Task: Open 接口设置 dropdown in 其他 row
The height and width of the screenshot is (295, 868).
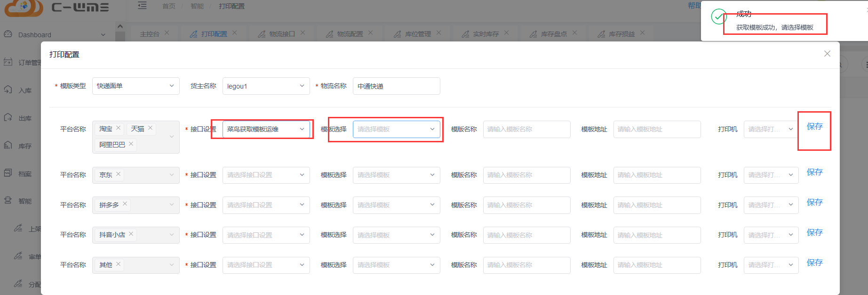Action: (x=266, y=265)
